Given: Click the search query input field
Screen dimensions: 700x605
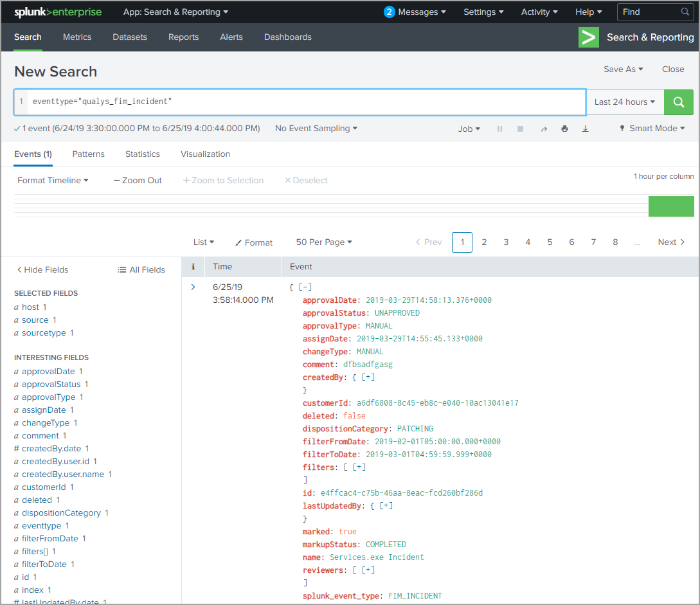Looking at the screenshot, I should click(x=305, y=102).
